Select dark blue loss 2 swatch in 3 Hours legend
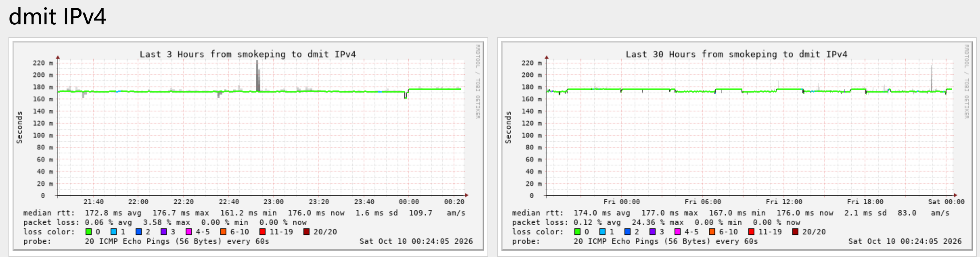 tap(138, 232)
